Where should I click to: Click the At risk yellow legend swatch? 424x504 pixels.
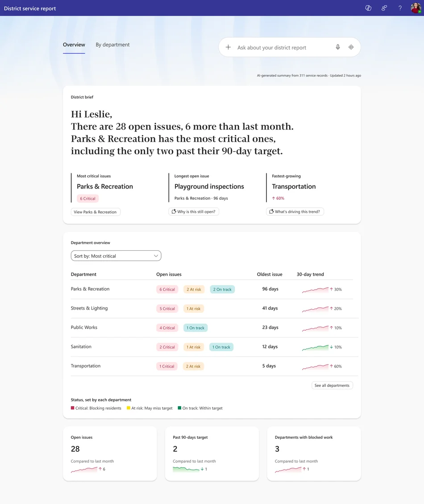129,408
